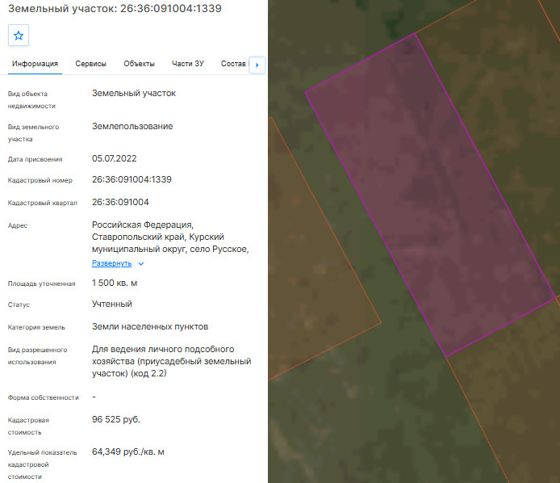This screenshot has width=560, height=483.
Task: Switch to the Сервисы tab
Action: click(x=91, y=64)
